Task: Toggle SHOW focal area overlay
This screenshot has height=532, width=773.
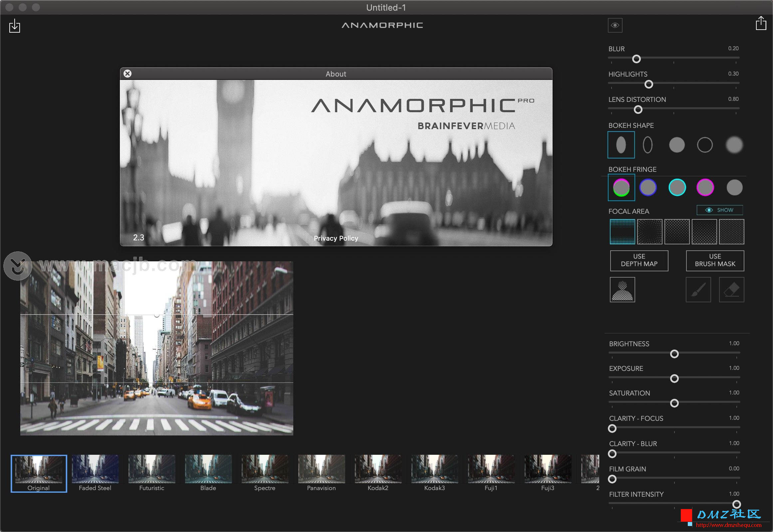Action: [719, 210]
